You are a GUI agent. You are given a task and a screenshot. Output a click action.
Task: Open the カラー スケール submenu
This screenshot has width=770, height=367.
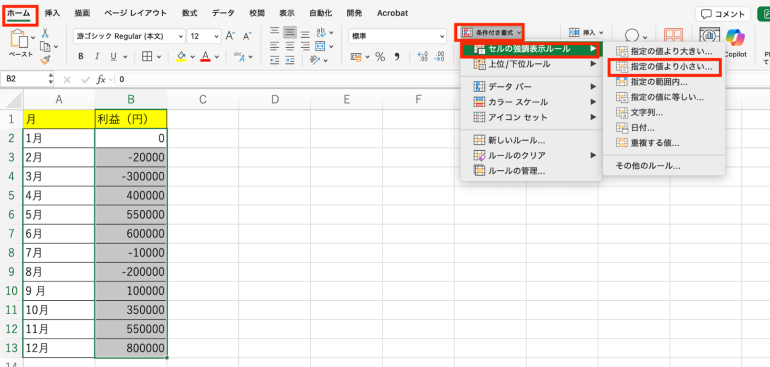point(531,102)
